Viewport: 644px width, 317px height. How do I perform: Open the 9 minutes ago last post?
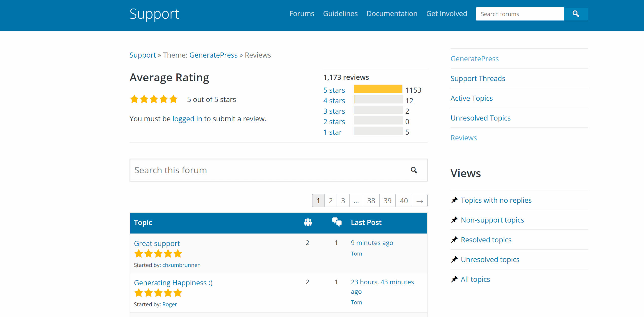point(372,243)
